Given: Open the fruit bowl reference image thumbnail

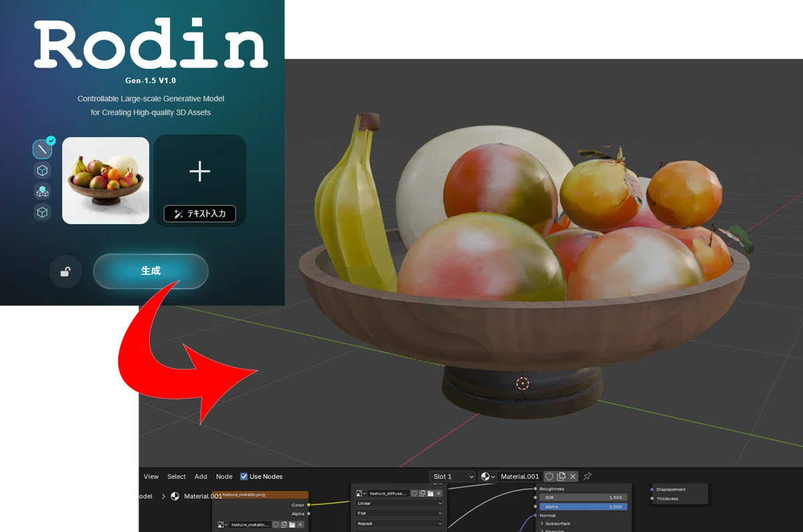Looking at the screenshot, I should (106, 180).
